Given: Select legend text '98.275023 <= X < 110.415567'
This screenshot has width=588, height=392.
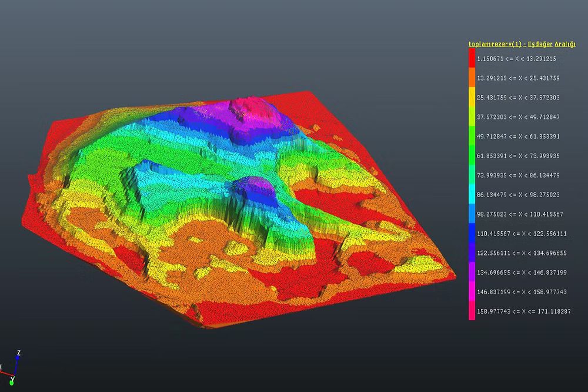Looking at the screenshot, I should 520,214.
